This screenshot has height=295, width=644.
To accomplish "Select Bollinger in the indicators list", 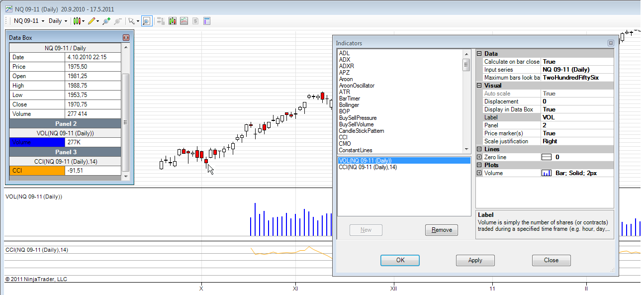I will tap(349, 105).
